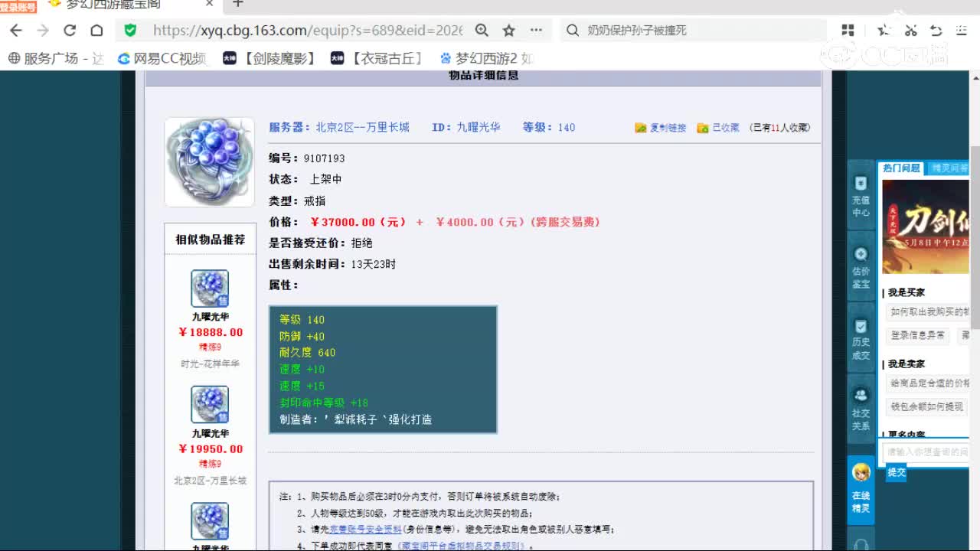Open the address bar three-dots menu
This screenshot has width=980, height=551.
coord(536,31)
